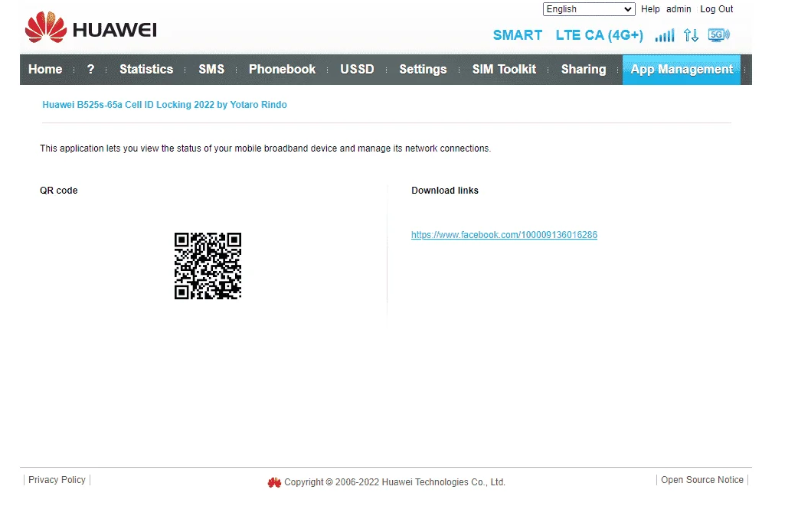Click the data transfer arrows icon
Viewport: 798px width, 532px height.
click(691, 35)
